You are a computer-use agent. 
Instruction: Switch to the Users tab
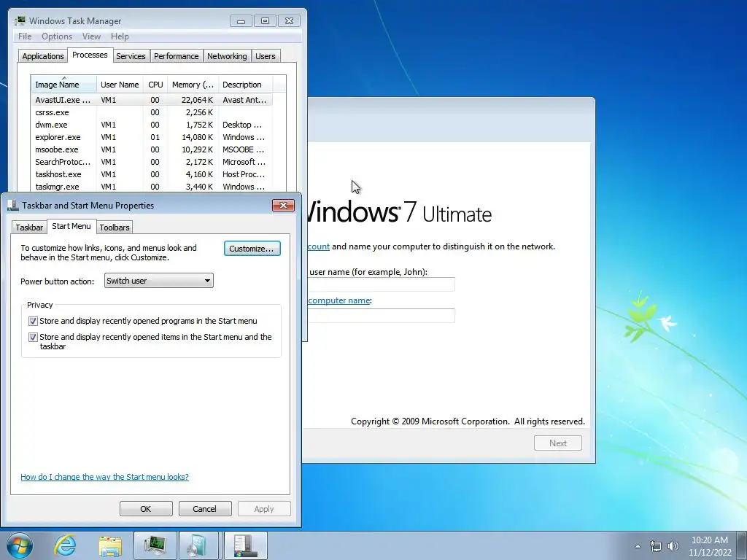point(266,55)
